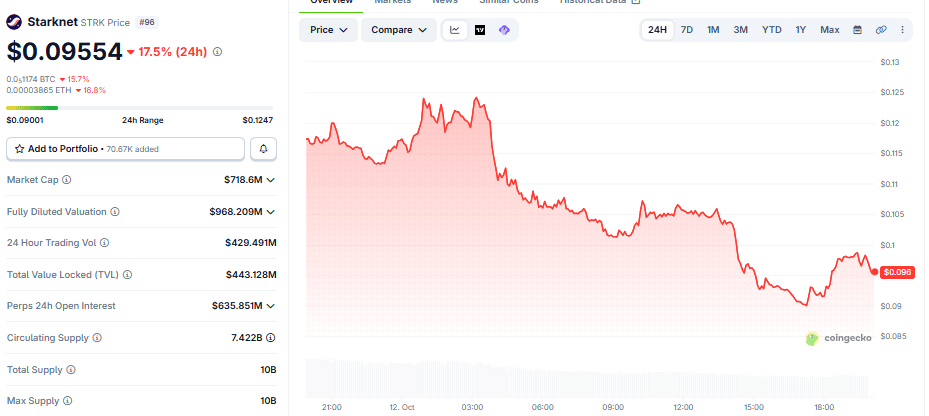
Task: Click the $968.209M valuation value
Action: pos(236,212)
